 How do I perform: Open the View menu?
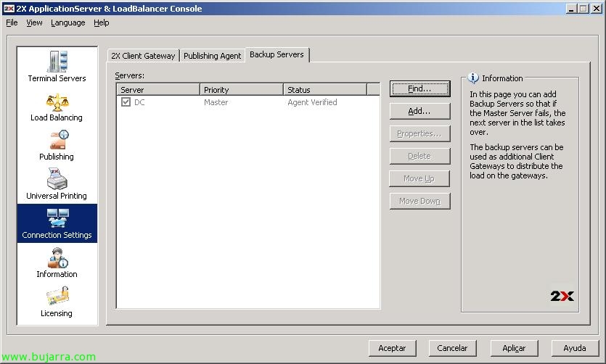(x=34, y=22)
